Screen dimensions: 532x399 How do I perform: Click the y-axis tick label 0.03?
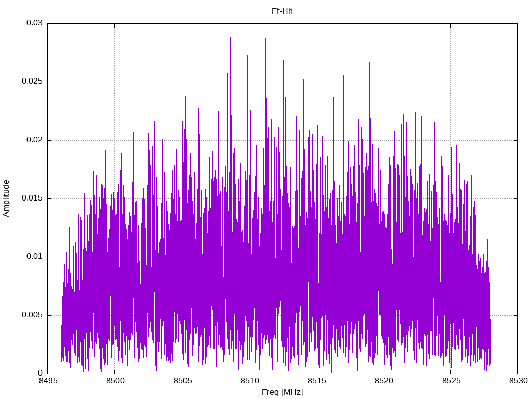pyautogui.click(x=35, y=23)
